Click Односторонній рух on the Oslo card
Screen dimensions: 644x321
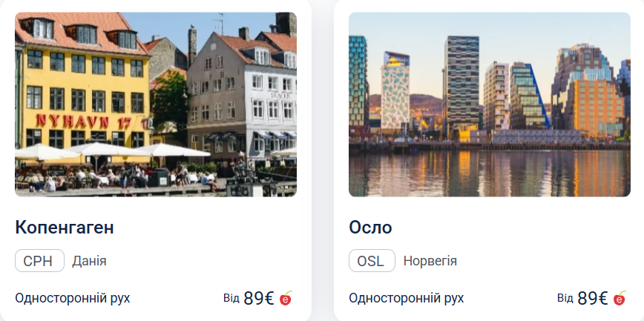(407, 298)
